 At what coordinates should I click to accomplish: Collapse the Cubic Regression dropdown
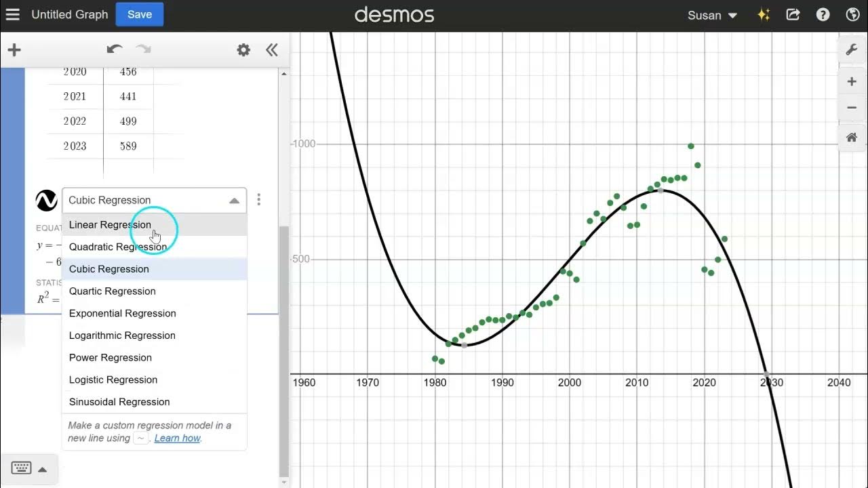coord(234,200)
